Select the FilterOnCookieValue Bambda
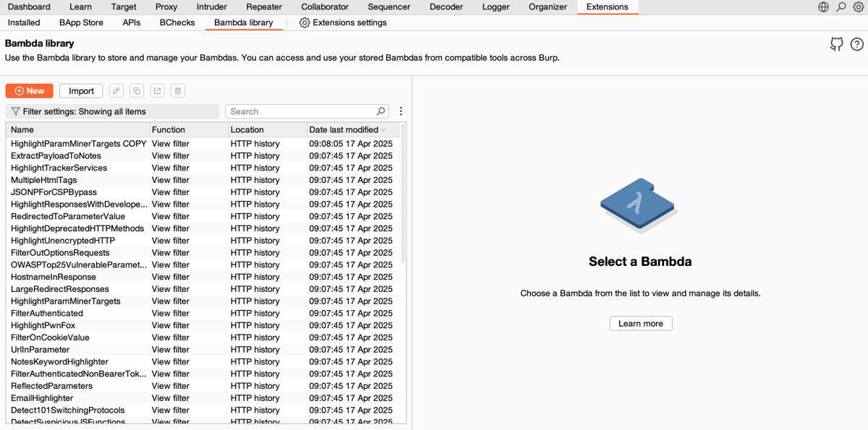 click(203, 337)
